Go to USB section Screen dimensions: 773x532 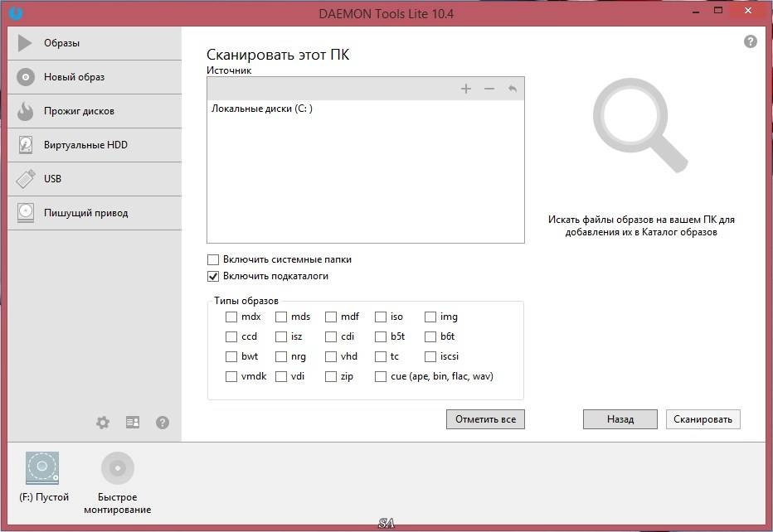tap(95, 179)
